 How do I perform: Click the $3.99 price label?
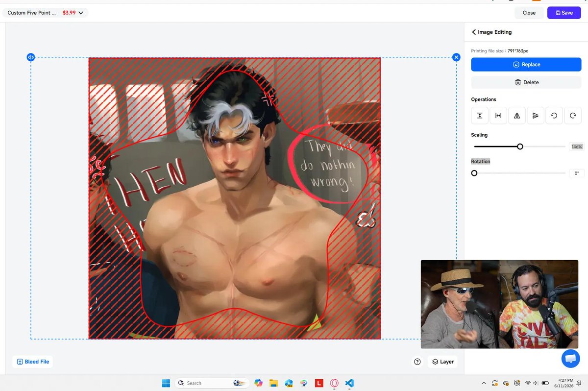click(69, 13)
